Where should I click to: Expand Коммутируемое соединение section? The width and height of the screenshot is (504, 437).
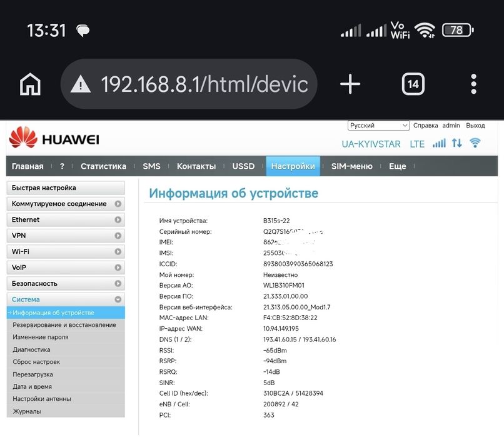point(66,204)
